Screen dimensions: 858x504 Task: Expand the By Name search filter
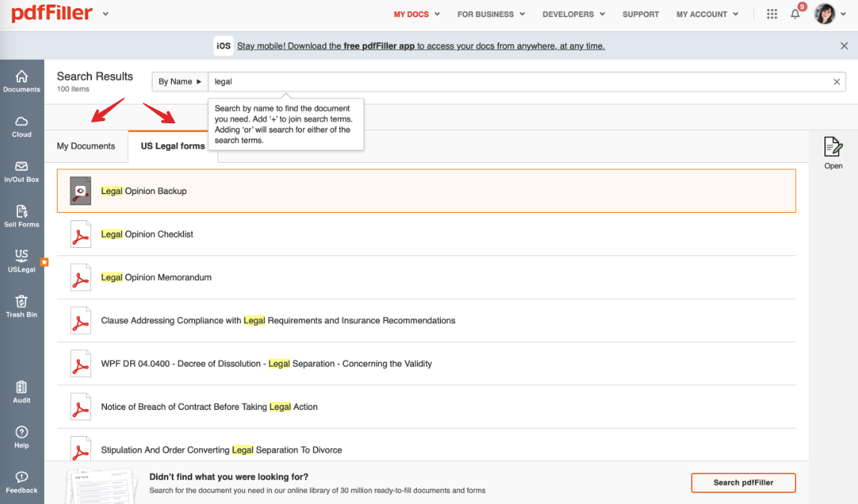click(x=179, y=81)
